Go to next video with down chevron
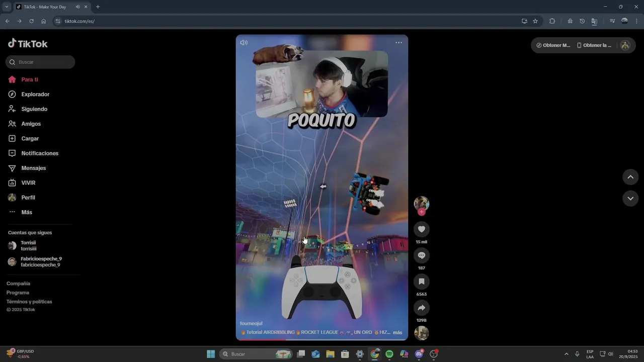644x362 pixels. [x=630, y=199]
